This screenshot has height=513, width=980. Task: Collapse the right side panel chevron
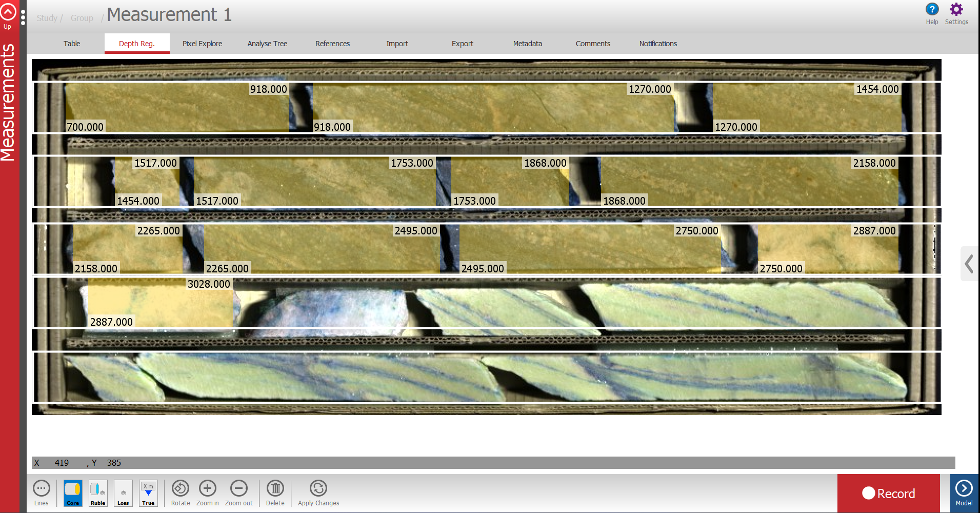(969, 264)
